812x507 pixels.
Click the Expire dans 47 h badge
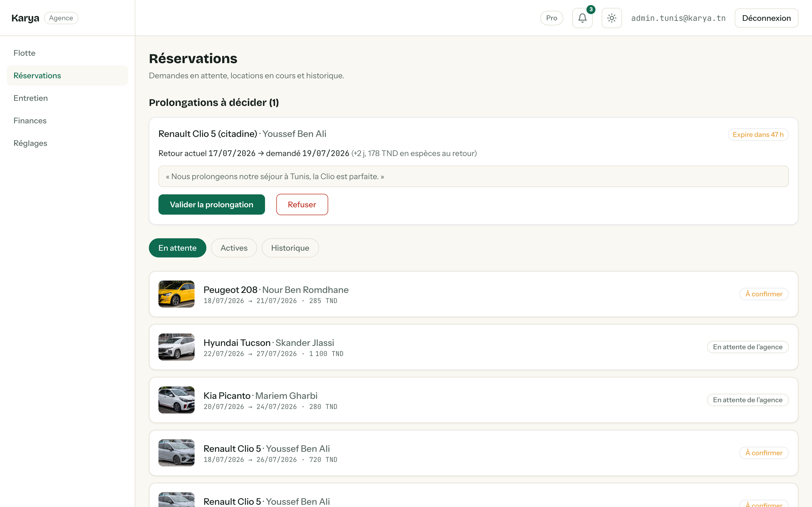pyautogui.click(x=758, y=134)
